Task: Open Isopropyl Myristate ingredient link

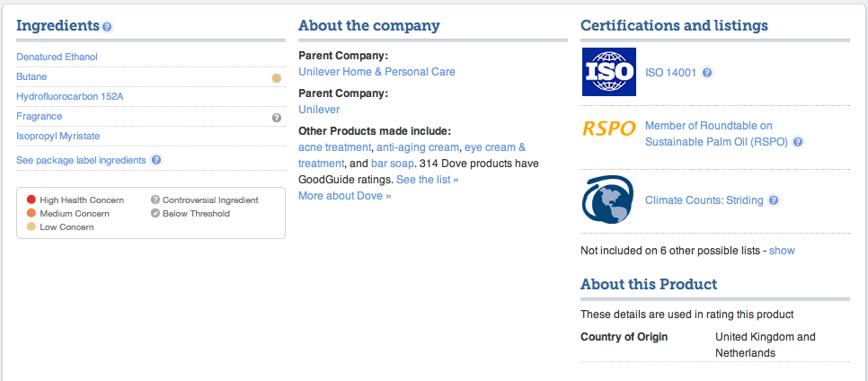Action: point(58,136)
